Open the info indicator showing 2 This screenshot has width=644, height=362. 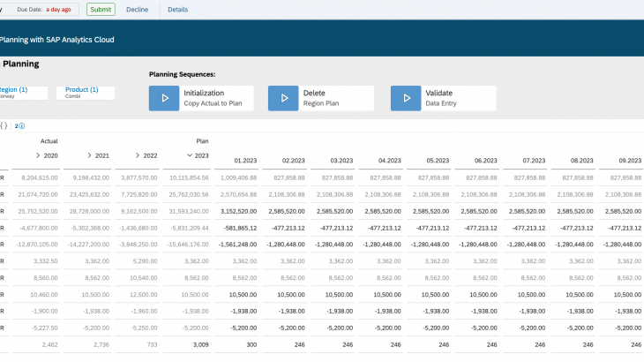click(19, 126)
